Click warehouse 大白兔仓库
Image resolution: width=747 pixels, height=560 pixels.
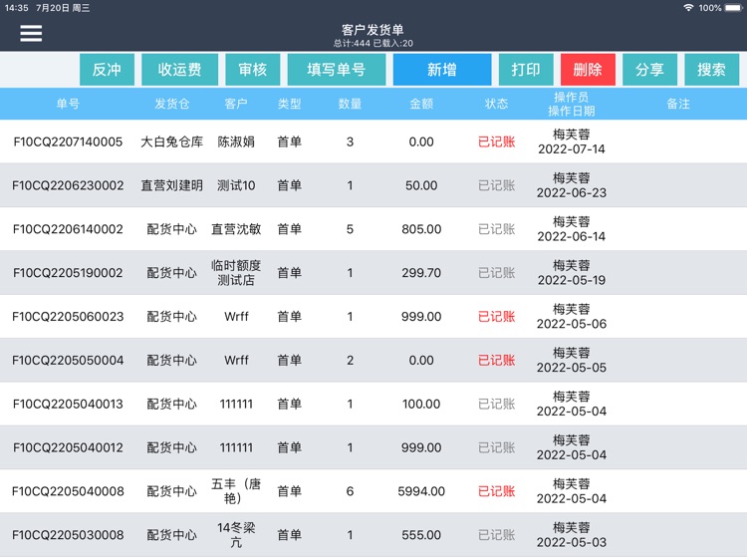tap(172, 141)
